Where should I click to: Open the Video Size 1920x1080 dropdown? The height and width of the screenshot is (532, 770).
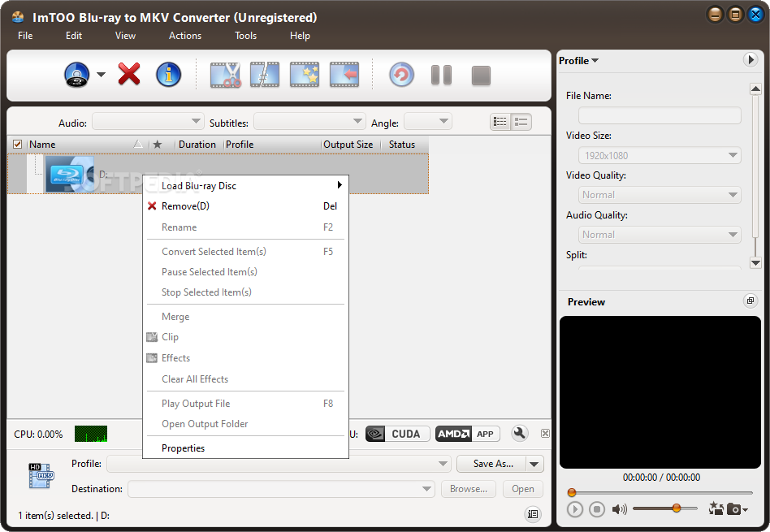point(660,155)
